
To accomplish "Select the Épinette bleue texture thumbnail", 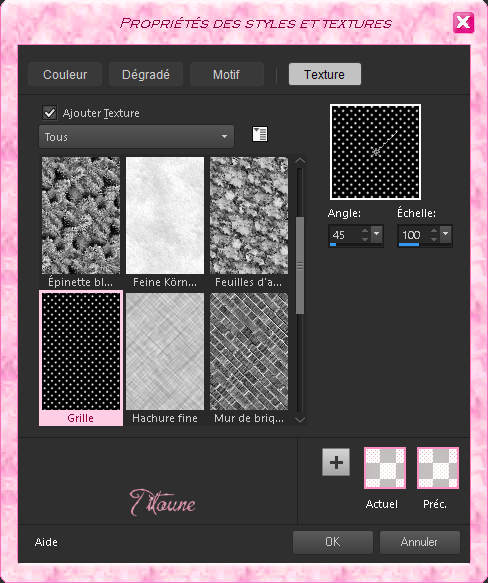I will [81, 216].
